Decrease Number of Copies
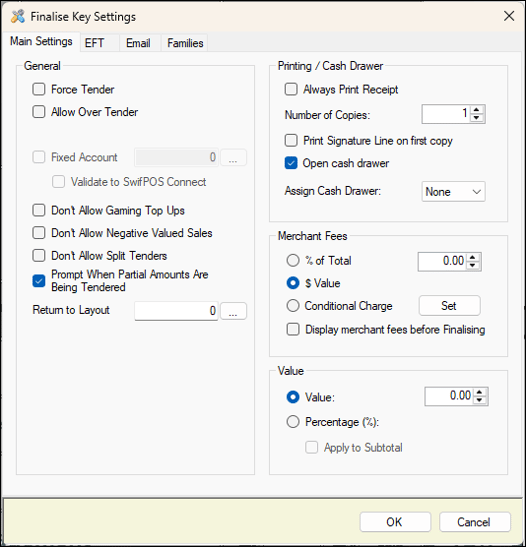The height and width of the screenshot is (547, 526). pyautogui.click(x=476, y=118)
